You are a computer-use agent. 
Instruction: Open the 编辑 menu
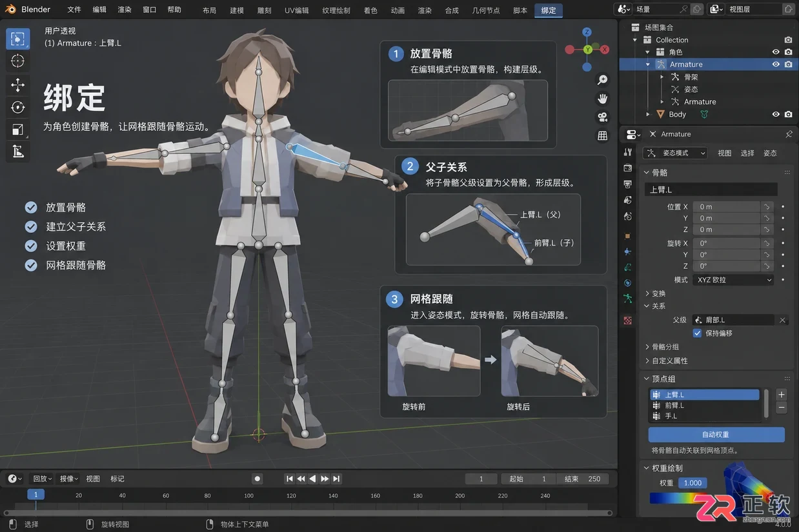(x=99, y=10)
